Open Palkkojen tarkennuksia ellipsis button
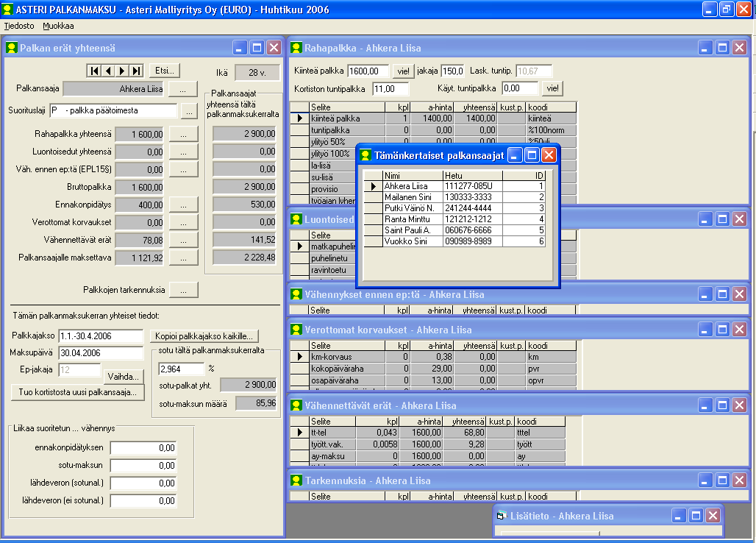 pyautogui.click(x=183, y=291)
